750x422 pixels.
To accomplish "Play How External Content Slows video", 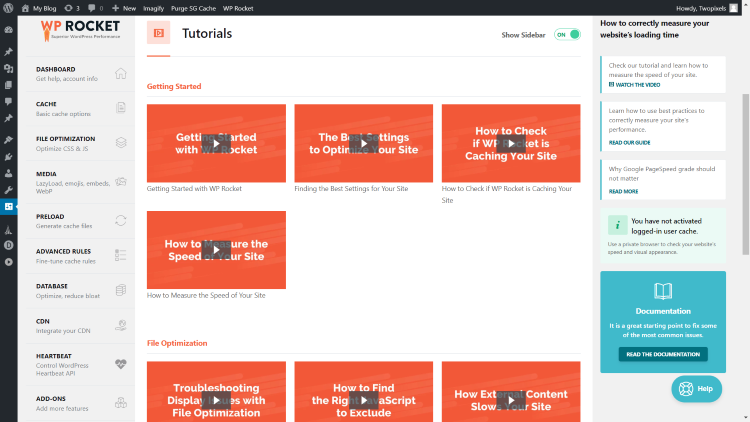I will 511,400.
